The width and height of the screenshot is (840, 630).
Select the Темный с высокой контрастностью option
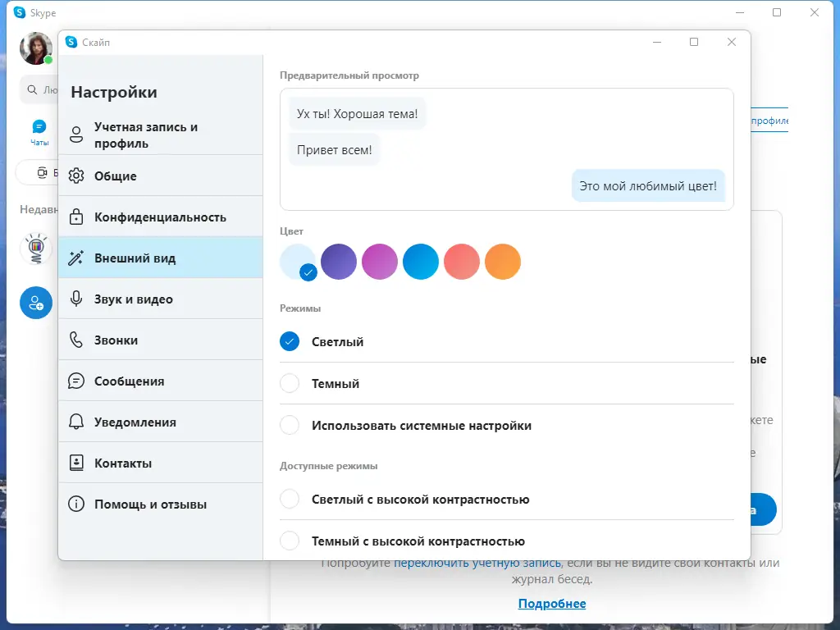pyautogui.click(x=289, y=540)
